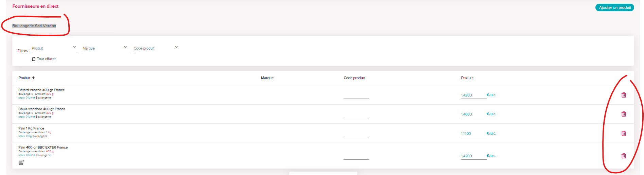Click the Ajouter un produit button
This screenshot has width=644, height=175.
pyautogui.click(x=615, y=7)
